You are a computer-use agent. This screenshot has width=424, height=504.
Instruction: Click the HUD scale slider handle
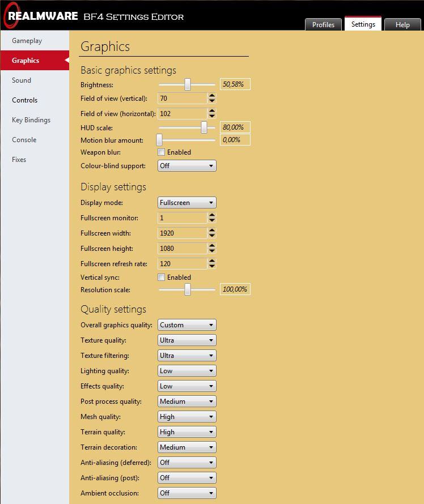204,127
